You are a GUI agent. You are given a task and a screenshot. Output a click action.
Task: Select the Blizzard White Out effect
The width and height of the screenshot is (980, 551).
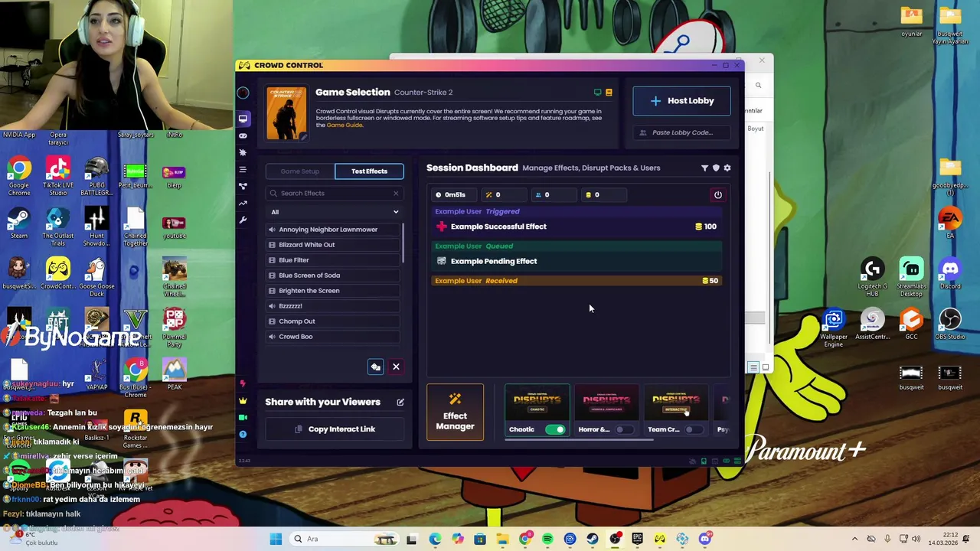coord(333,245)
